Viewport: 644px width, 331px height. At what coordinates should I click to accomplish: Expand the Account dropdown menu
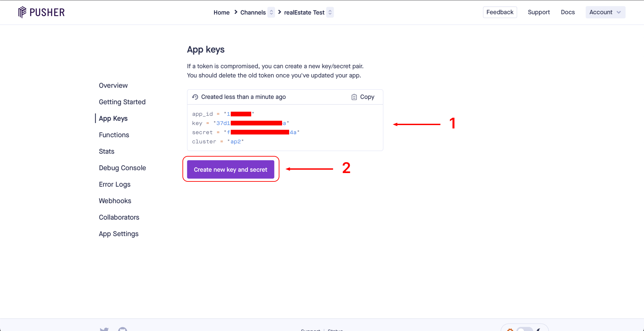click(x=605, y=12)
